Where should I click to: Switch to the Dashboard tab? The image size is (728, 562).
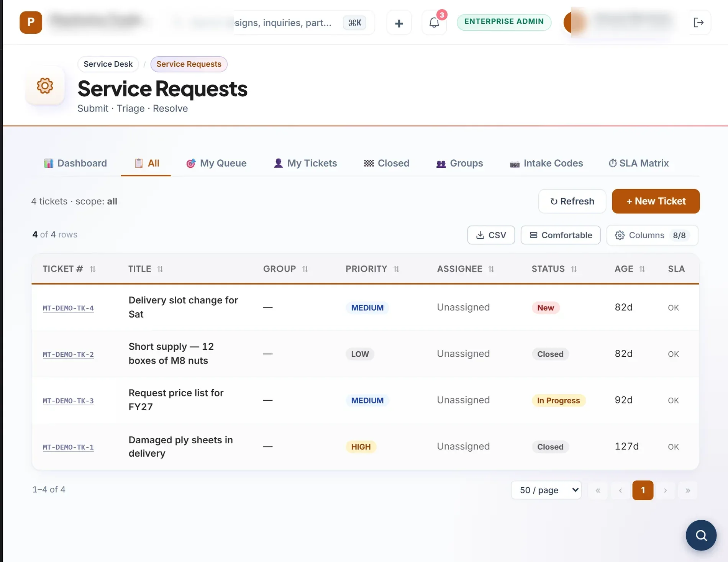[75, 163]
